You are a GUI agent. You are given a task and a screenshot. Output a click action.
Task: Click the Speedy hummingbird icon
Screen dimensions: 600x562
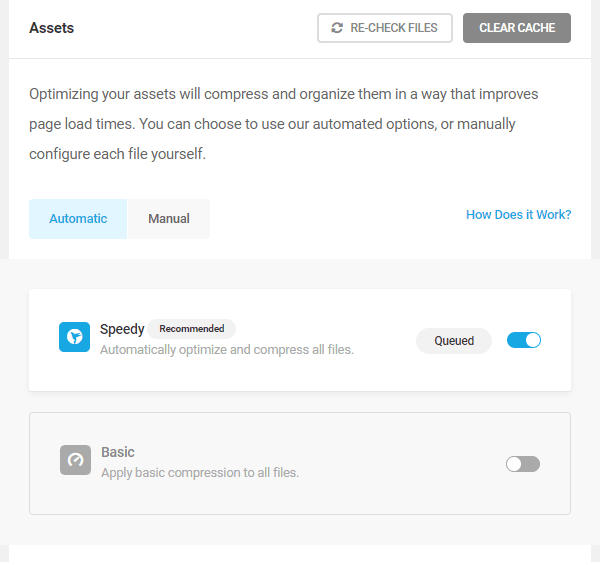[74, 337]
